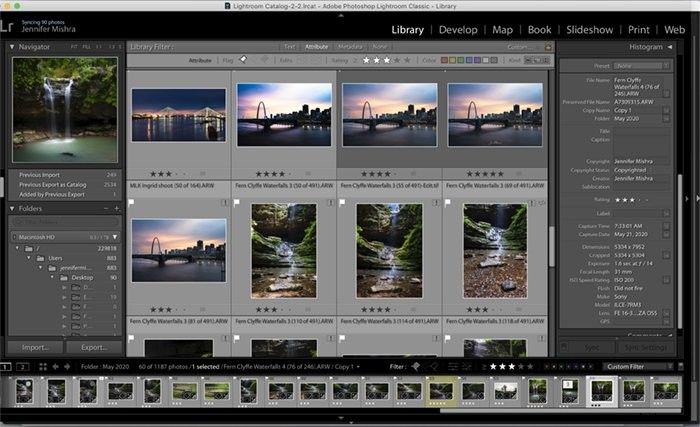This screenshot has height=427, width=700.
Task: Select Previous Import catalog entry
Action: point(66,175)
